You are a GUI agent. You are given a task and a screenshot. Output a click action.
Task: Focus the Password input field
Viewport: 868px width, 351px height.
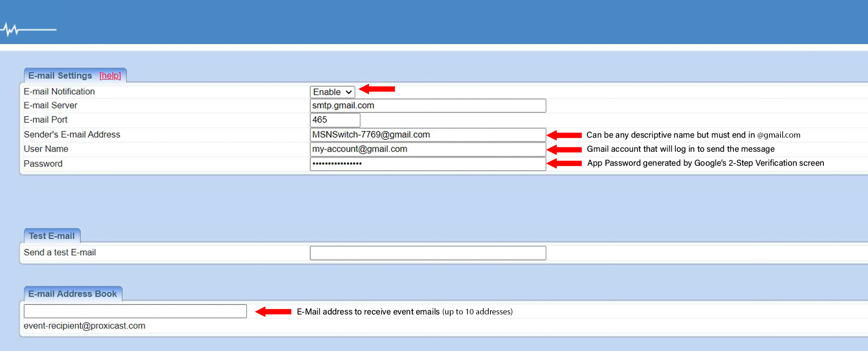(x=428, y=164)
